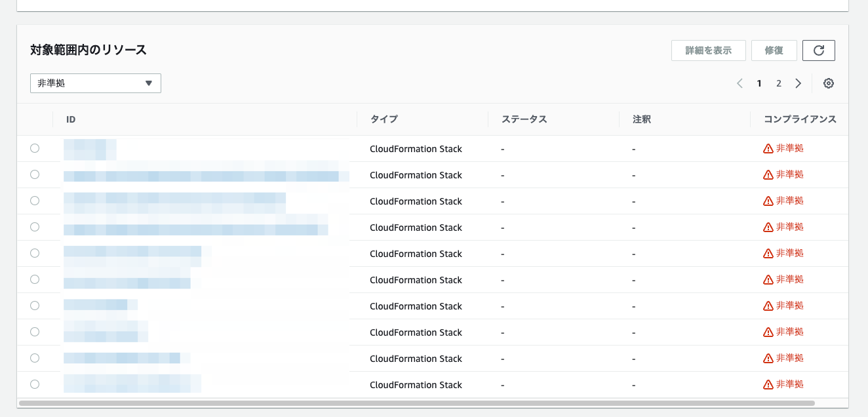
Task: Go to page 2
Action: click(779, 83)
